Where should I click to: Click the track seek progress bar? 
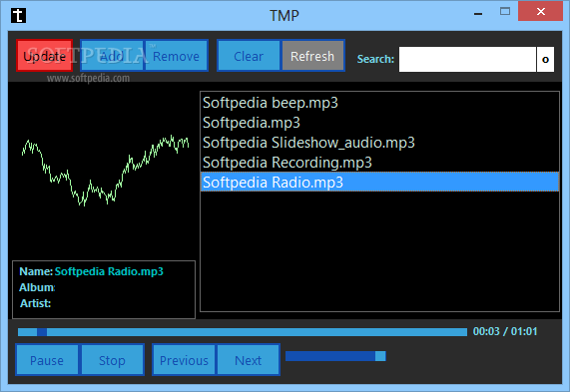coord(243,332)
